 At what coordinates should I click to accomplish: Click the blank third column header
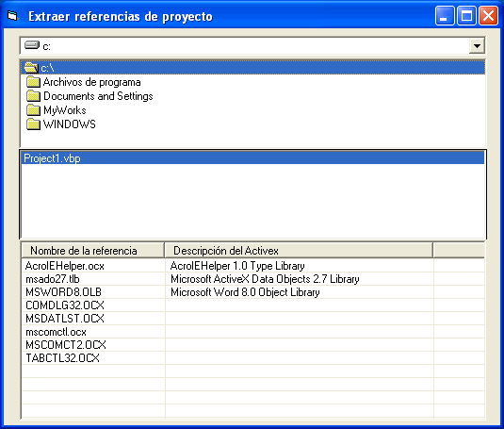(x=459, y=250)
